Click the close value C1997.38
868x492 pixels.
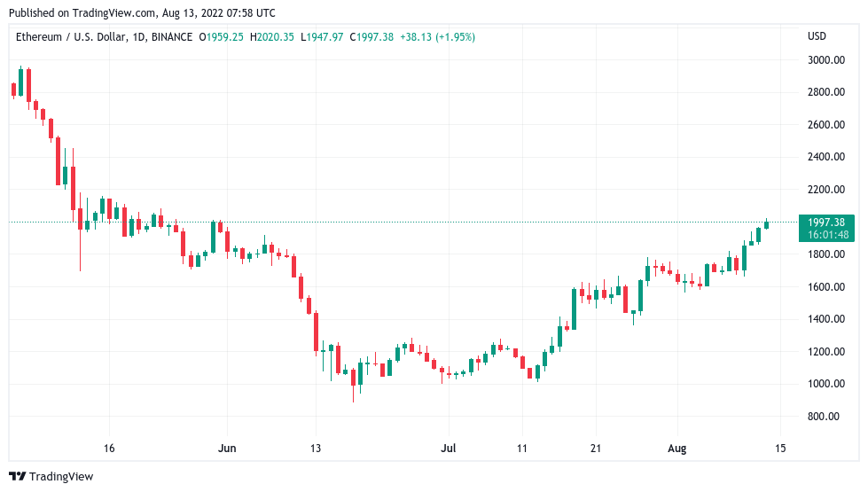pos(372,36)
